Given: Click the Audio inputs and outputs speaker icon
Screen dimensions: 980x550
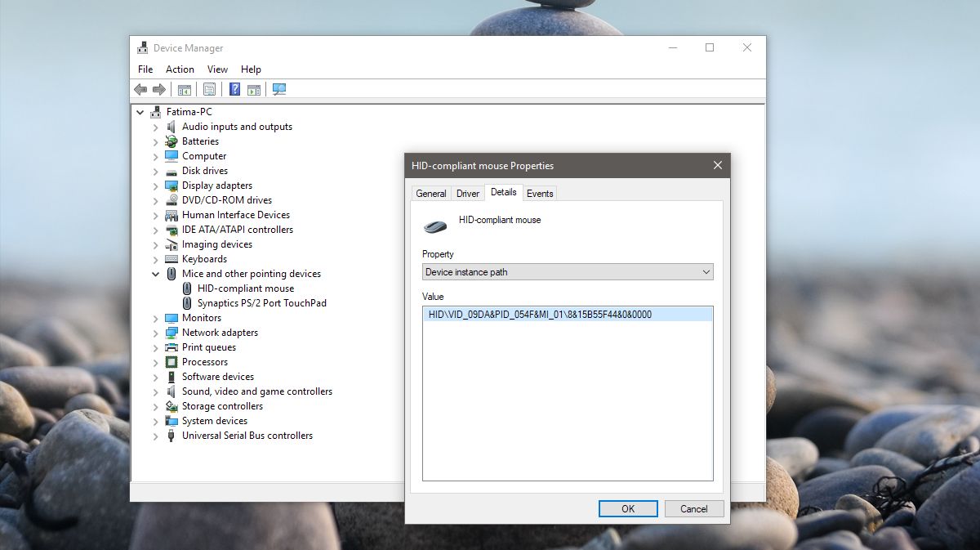Looking at the screenshot, I should (171, 127).
